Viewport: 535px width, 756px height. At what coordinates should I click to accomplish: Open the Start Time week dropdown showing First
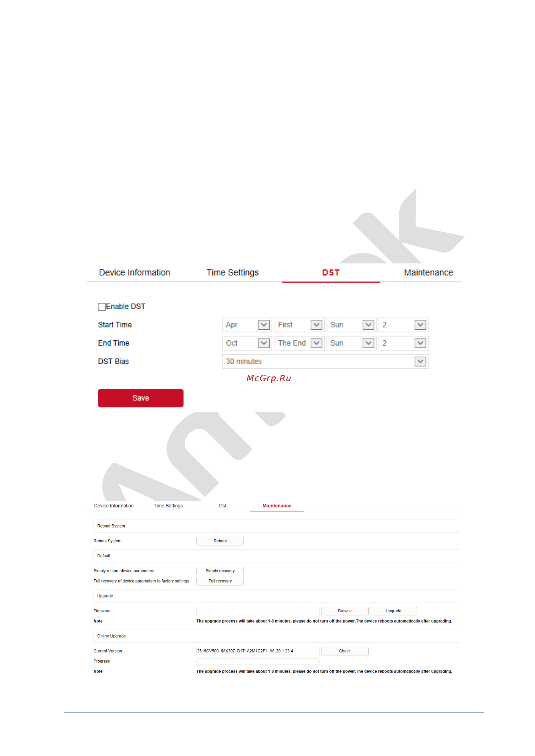[x=299, y=325]
